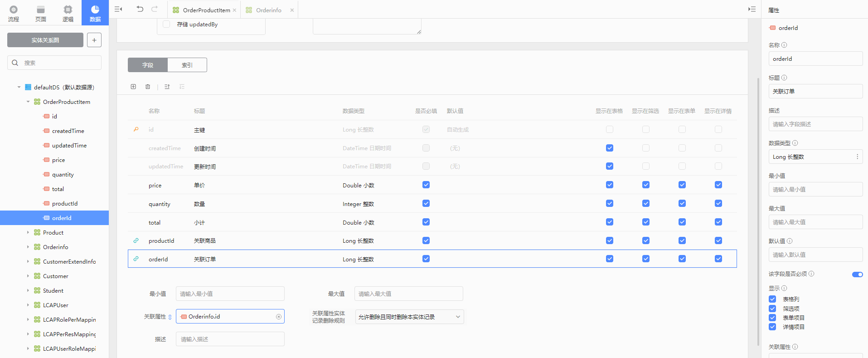Open the 流程 (flow) section
Screen dimensions: 868x358
[x=14, y=13]
